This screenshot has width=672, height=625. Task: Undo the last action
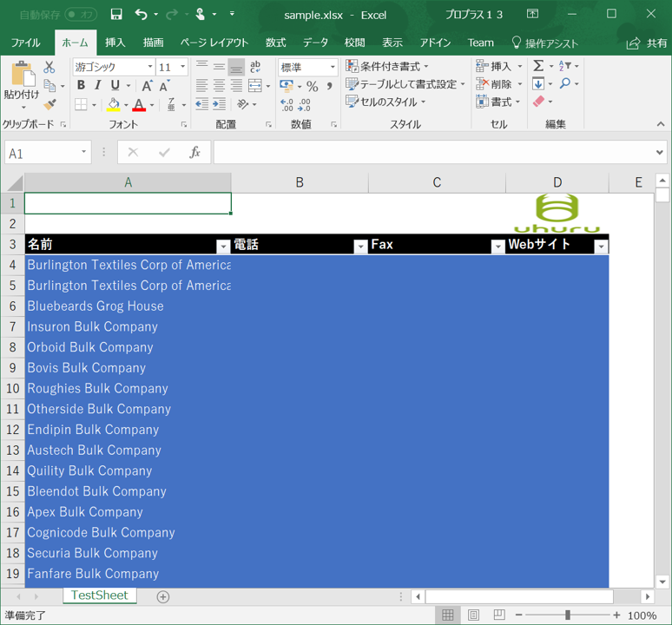click(x=141, y=15)
